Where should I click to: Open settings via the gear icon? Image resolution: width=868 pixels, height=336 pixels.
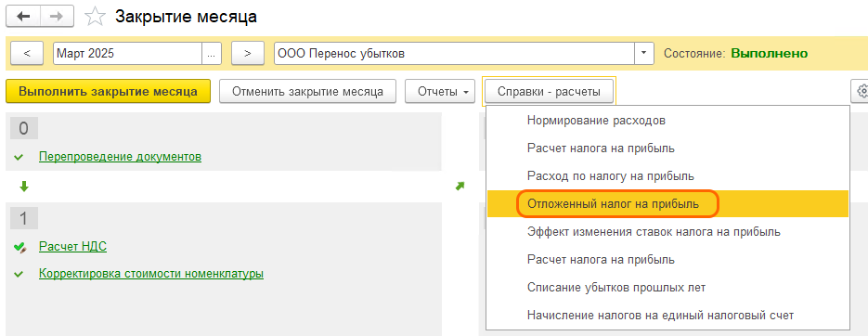point(861,91)
